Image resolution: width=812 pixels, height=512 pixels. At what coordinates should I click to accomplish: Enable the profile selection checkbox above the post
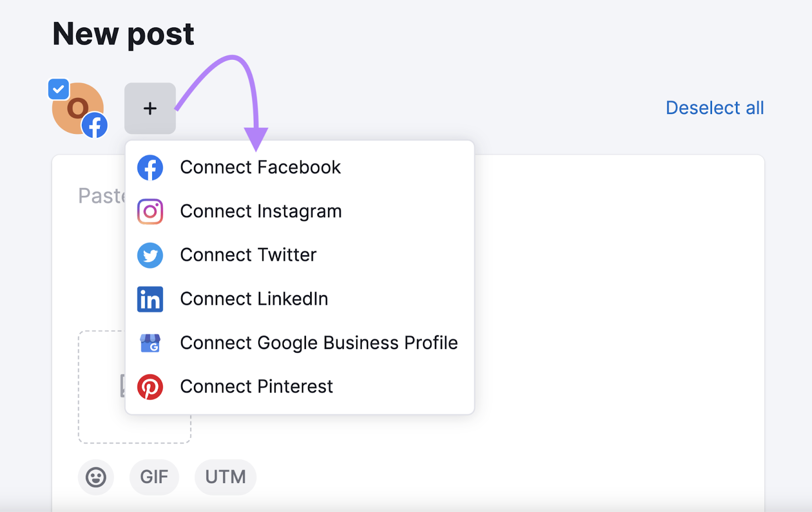[x=58, y=89]
